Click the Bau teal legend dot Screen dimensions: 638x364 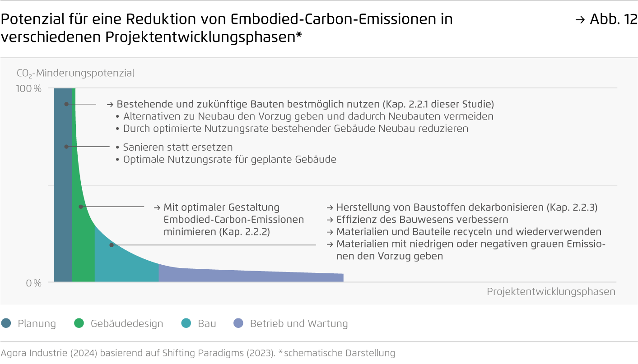(186, 323)
